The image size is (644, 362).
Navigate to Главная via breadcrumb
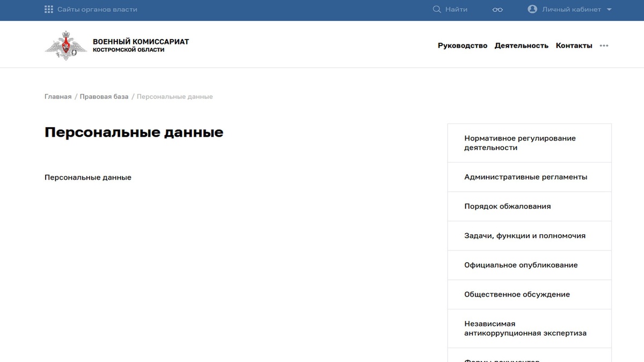click(57, 96)
